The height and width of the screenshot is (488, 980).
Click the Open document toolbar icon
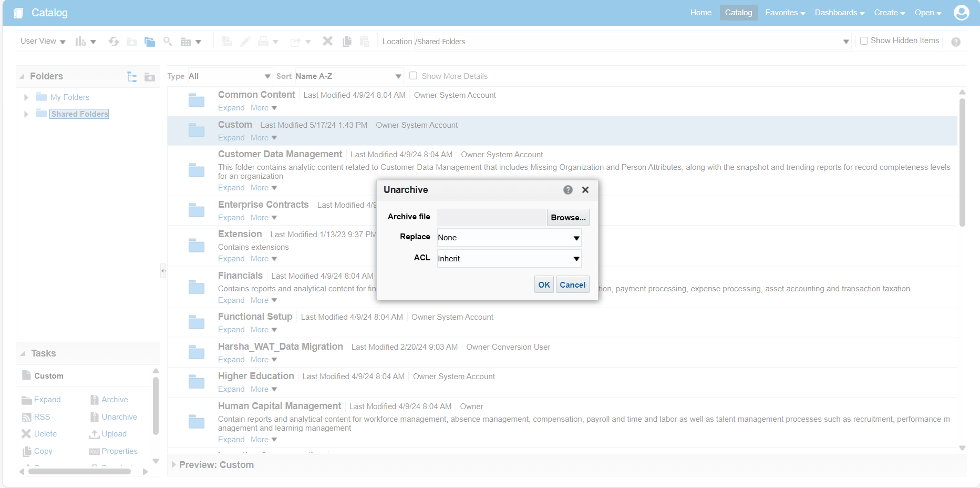tap(227, 42)
